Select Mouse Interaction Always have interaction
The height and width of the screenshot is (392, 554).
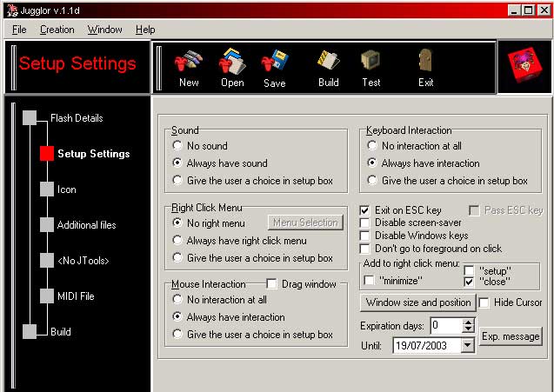pyautogui.click(x=177, y=316)
